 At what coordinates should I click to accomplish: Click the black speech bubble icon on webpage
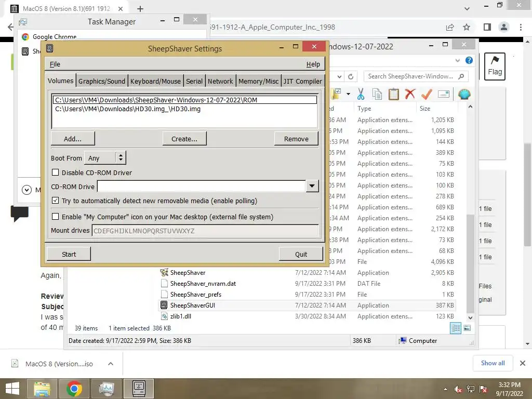click(19, 214)
